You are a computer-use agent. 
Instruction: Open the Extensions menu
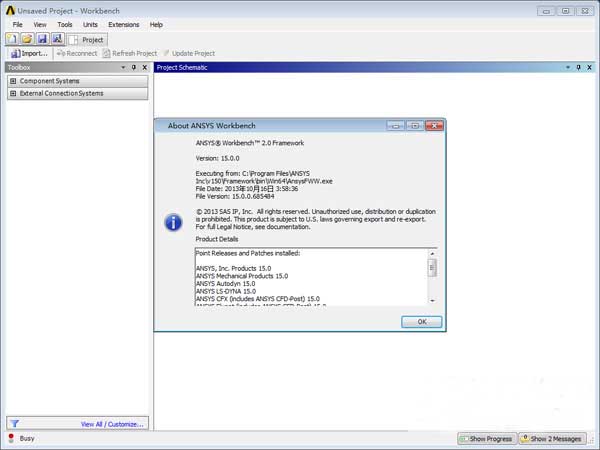124,24
